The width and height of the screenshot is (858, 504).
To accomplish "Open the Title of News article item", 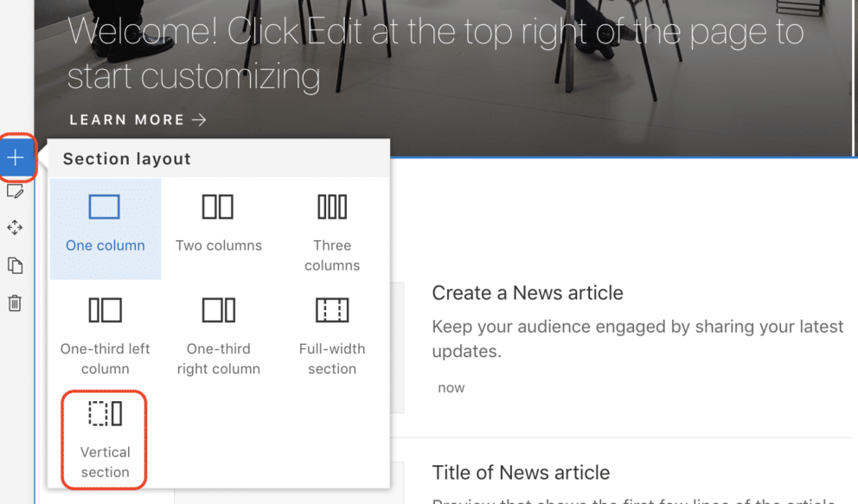I will pos(522,473).
